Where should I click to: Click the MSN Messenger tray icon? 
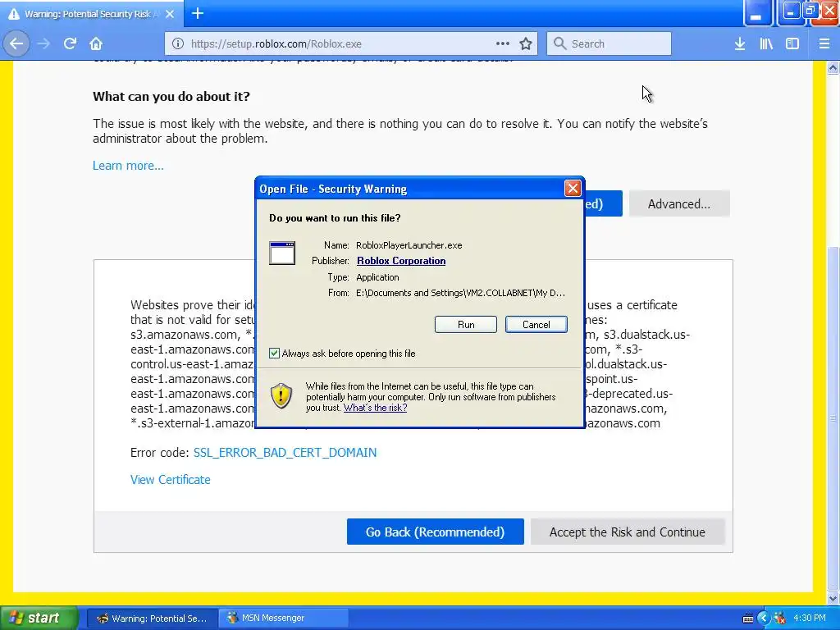coord(779,619)
